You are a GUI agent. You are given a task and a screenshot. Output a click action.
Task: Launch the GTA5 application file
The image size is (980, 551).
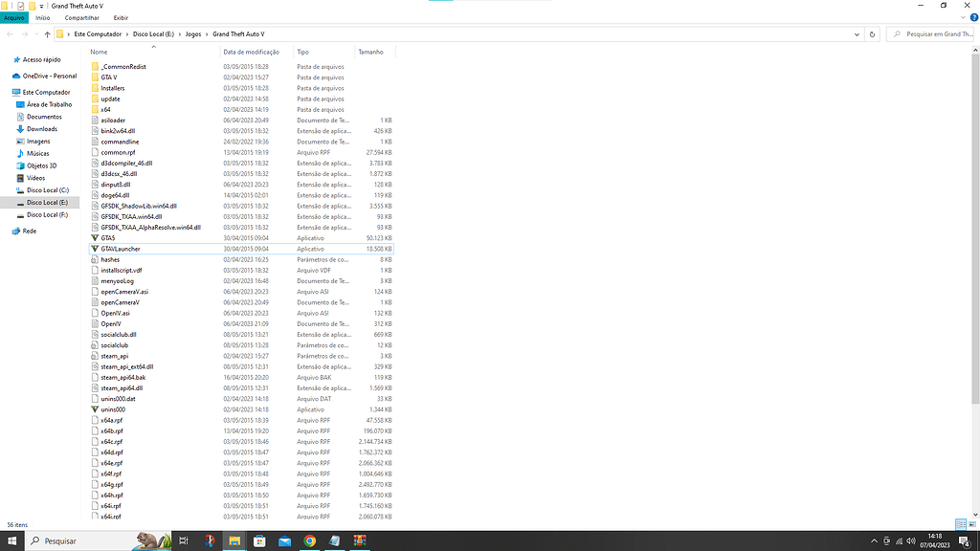(109, 237)
